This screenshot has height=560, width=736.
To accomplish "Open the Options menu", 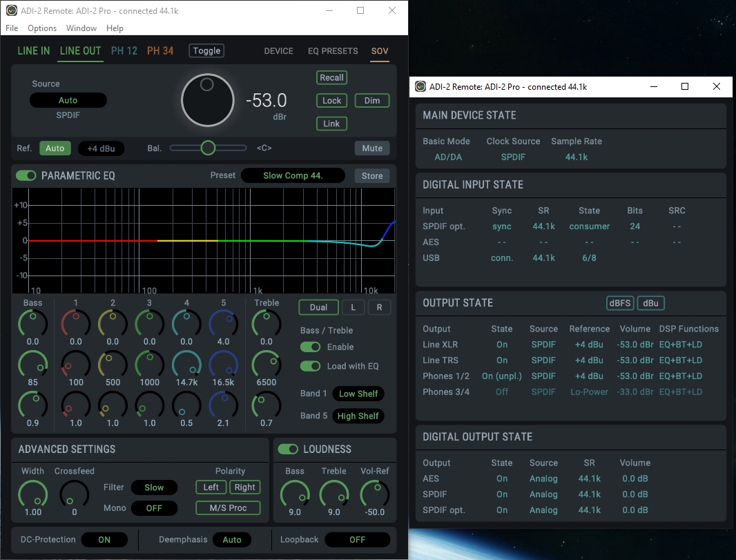I will [x=42, y=28].
